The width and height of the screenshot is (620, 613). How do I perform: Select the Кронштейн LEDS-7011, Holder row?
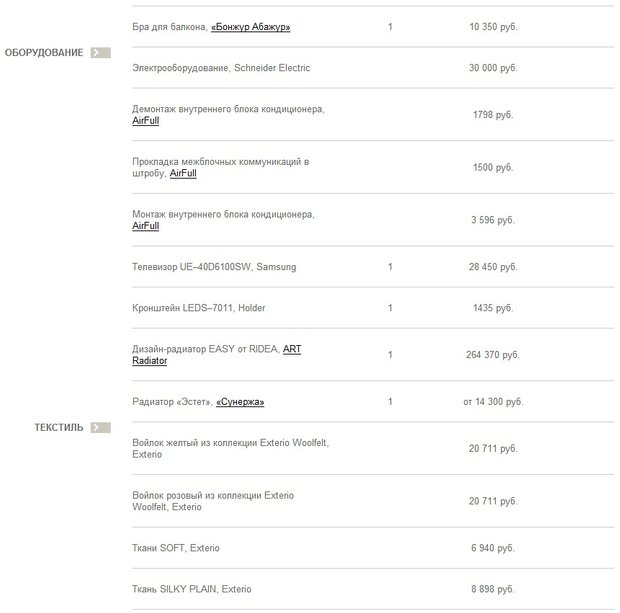pyautogui.click(x=199, y=308)
